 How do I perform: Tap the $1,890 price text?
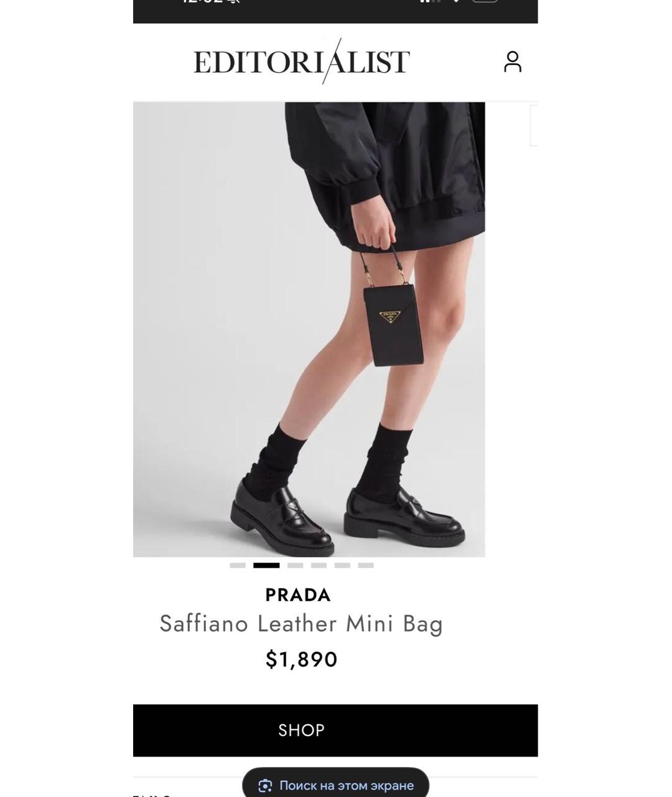[x=301, y=659]
